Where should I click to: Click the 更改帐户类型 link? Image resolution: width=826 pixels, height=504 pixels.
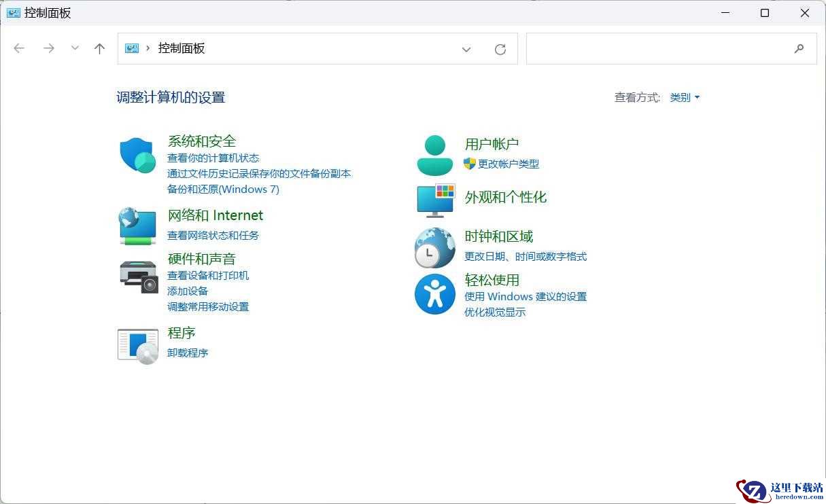pyautogui.click(x=509, y=164)
